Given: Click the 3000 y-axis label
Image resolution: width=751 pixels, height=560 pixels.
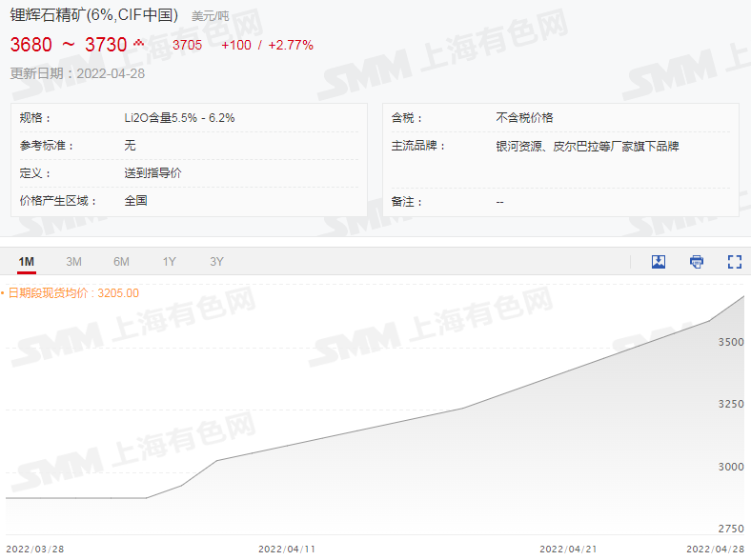Looking at the screenshot, I should (x=731, y=467).
